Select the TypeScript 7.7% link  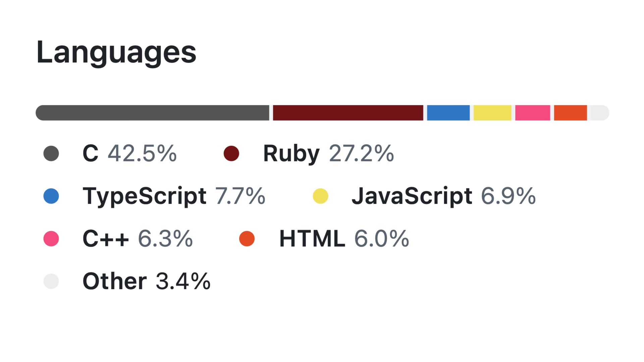click(174, 196)
